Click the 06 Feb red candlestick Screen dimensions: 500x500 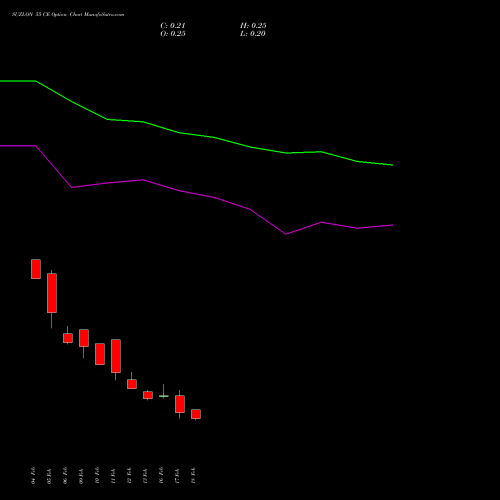[x=68, y=338]
